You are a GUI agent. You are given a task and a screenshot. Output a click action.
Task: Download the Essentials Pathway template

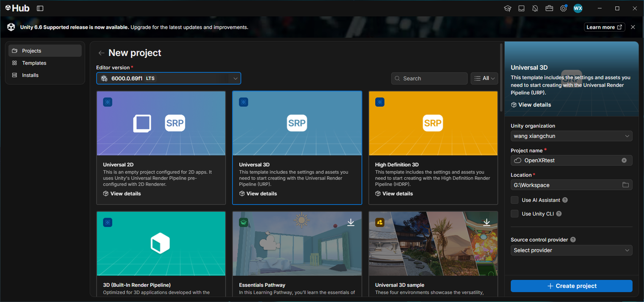pos(351,222)
